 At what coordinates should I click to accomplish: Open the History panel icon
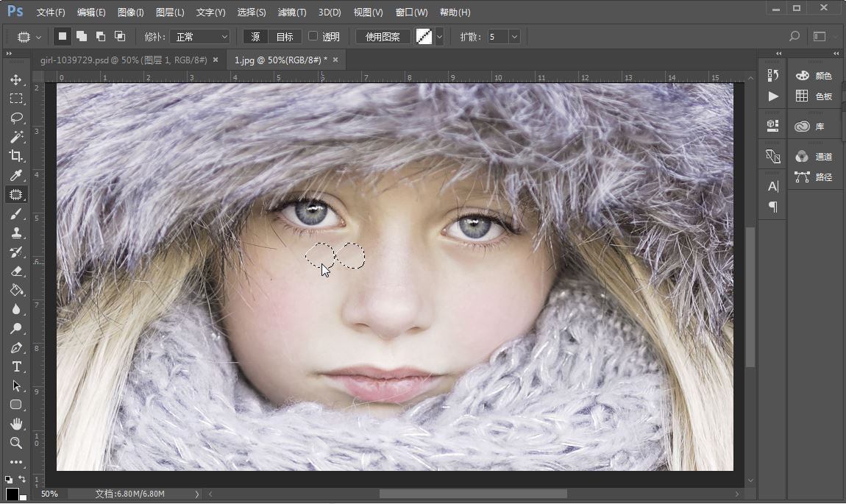(772, 75)
